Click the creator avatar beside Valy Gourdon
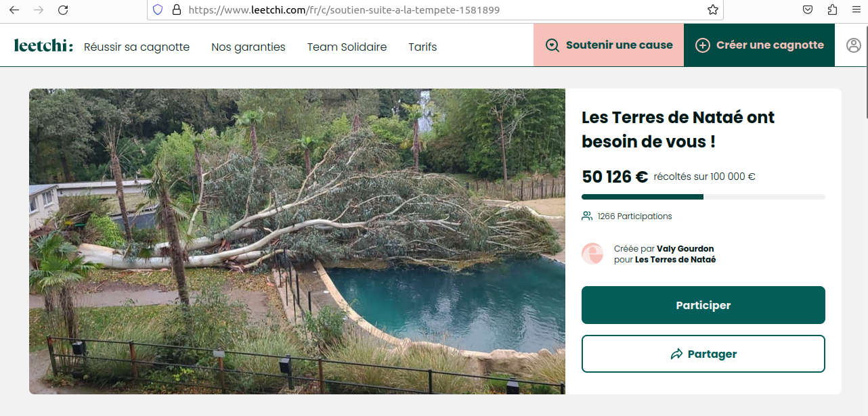Image resolution: width=868 pixels, height=416 pixels. point(592,254)
